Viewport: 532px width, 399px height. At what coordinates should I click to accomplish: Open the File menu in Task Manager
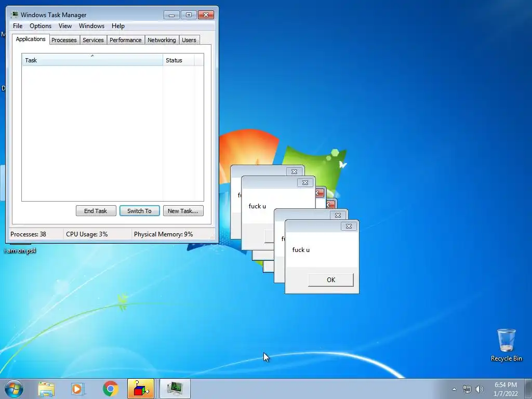point(18,26)
